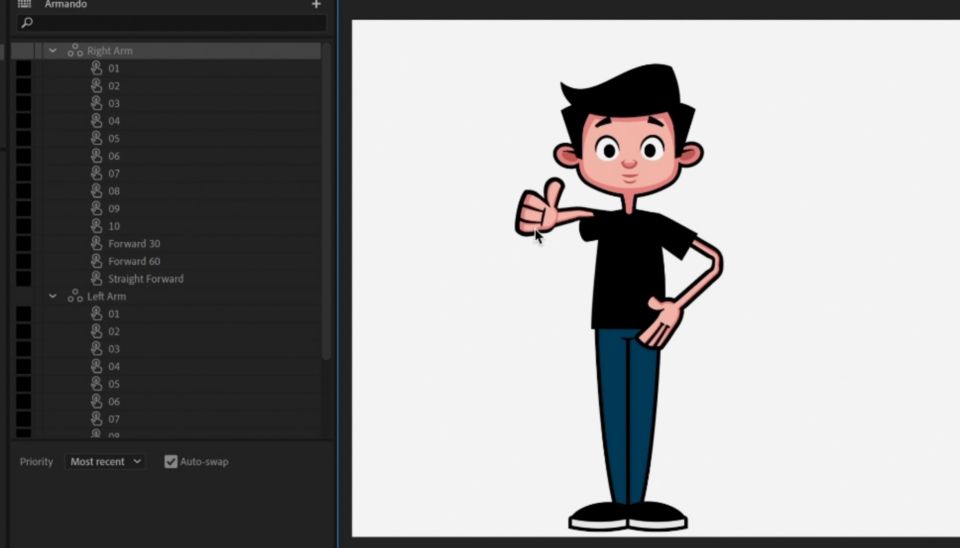Disable the Auto-swap checkbox
This screenshot has width=960, height=548.
(171, 462)
